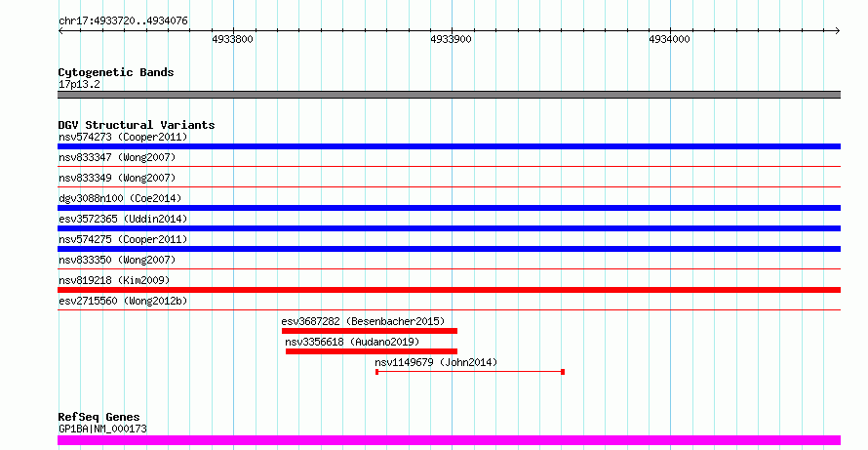868x450 pixels.
Task: Open variant nsv3356618 (Audano2019) label
Action: [352, 342]
